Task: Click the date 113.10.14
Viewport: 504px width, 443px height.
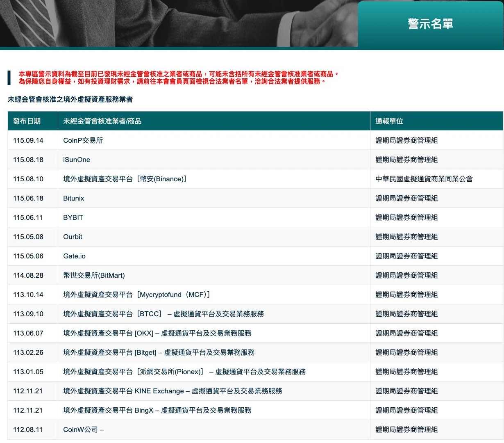Action: point(28,295)
